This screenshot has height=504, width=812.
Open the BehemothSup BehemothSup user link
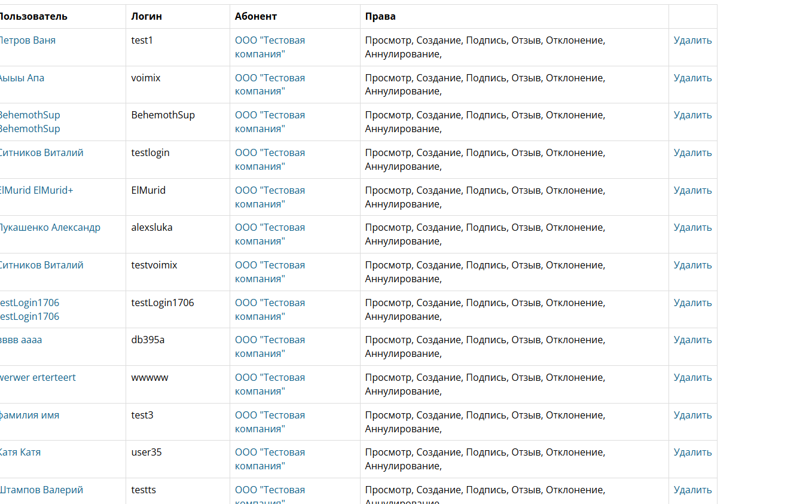tap(30, 121)
